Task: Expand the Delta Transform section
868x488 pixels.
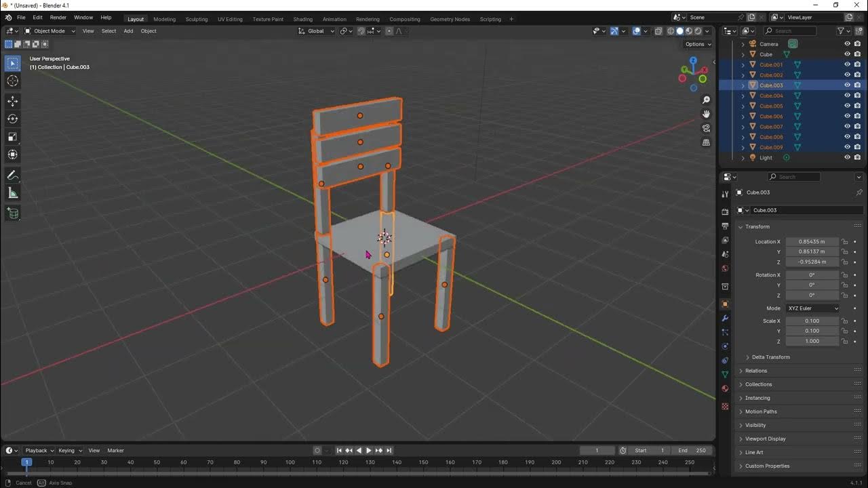Action: 770,357
